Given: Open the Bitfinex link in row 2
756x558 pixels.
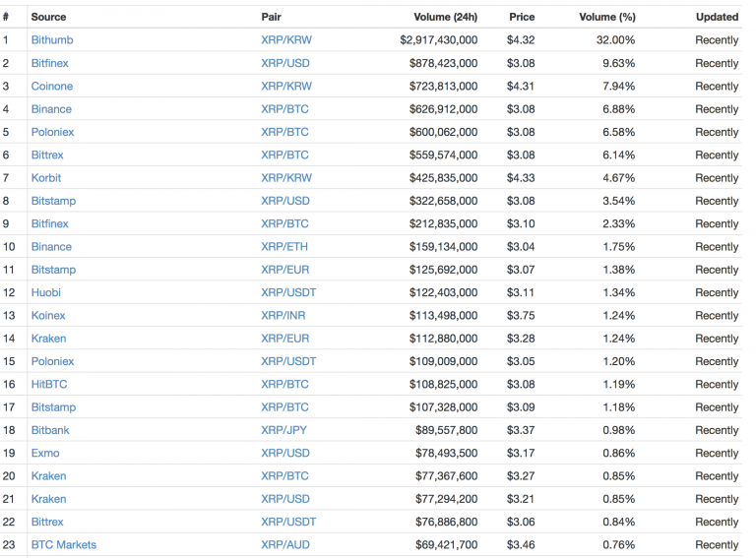Looking at the screenshot, I should [x=49, y=63].
